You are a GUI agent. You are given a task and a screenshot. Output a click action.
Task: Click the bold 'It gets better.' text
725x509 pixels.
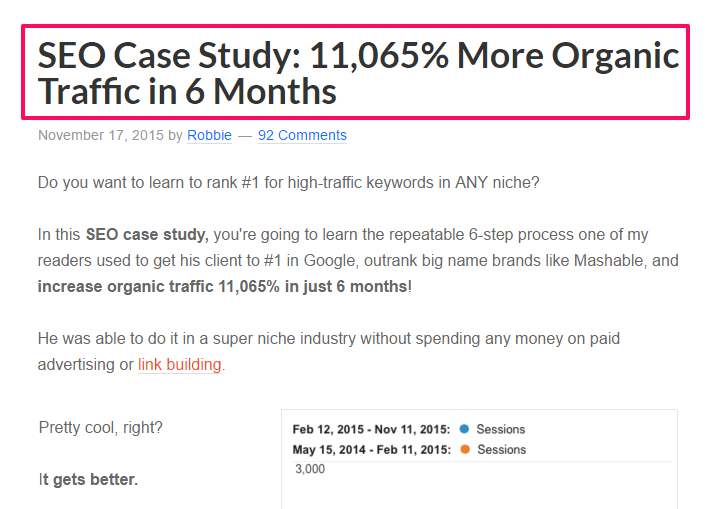[88, 479]
